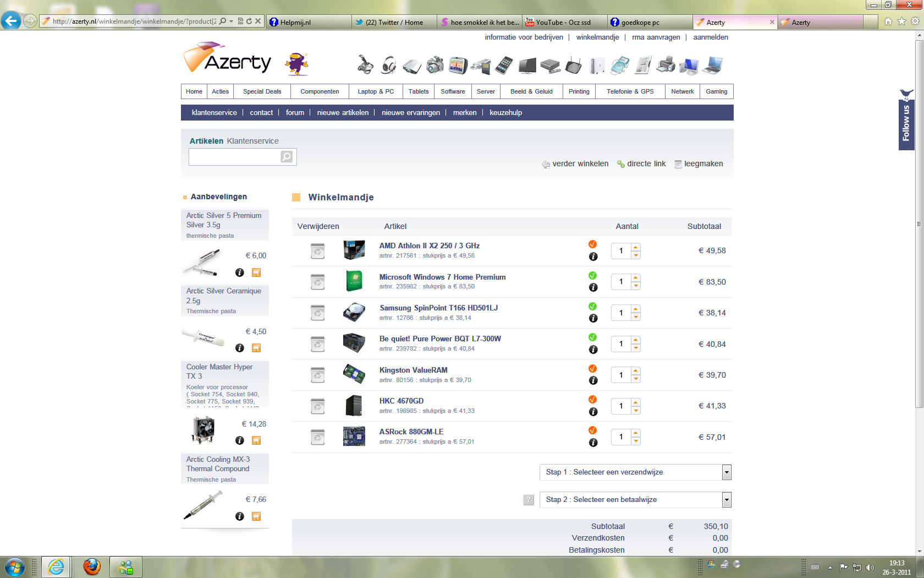This screenshot has width=924, height=578.
Task: Remove Microsoft Windows 7 Home Premium from cart
Action: (317, 282)
